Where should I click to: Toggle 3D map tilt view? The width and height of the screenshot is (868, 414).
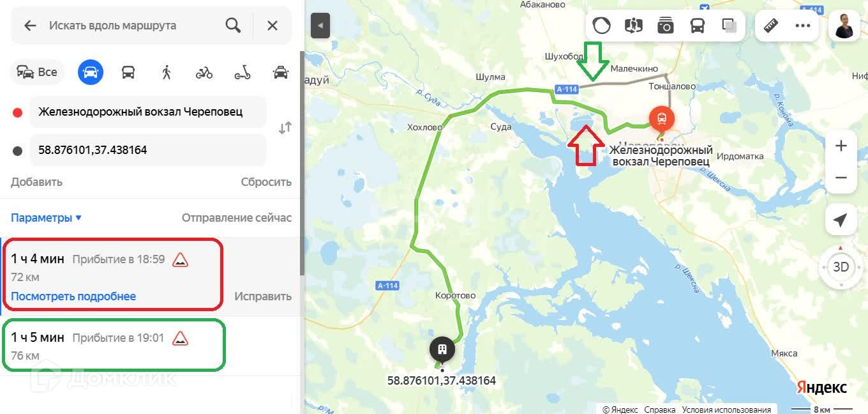click(841, 267)
